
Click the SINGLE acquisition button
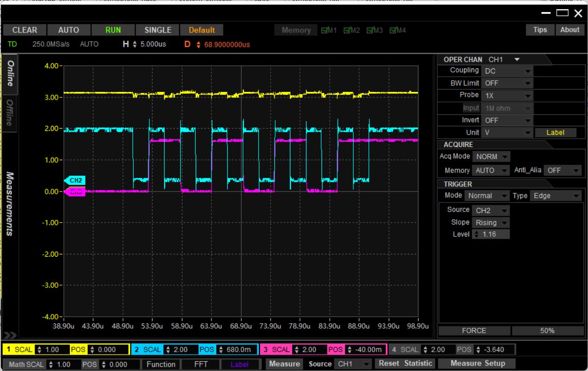point(158,30)
